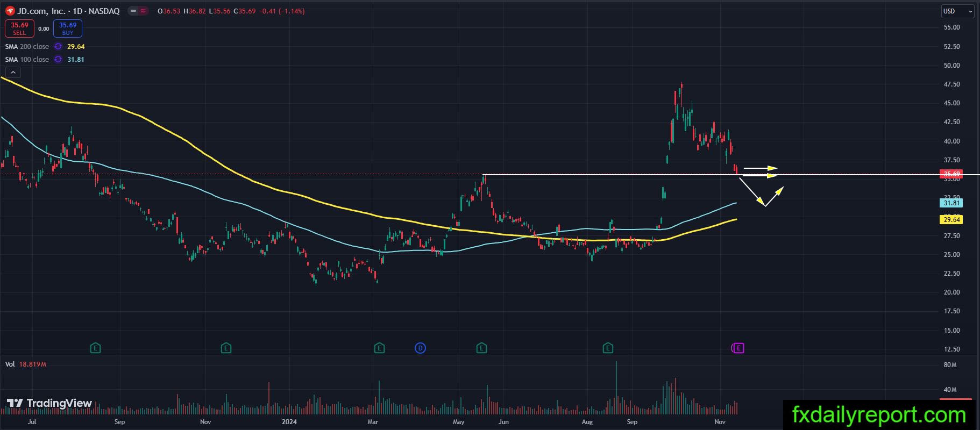Click the low price L35.56
The image size is (980, 430).
(x=219, y=11)
